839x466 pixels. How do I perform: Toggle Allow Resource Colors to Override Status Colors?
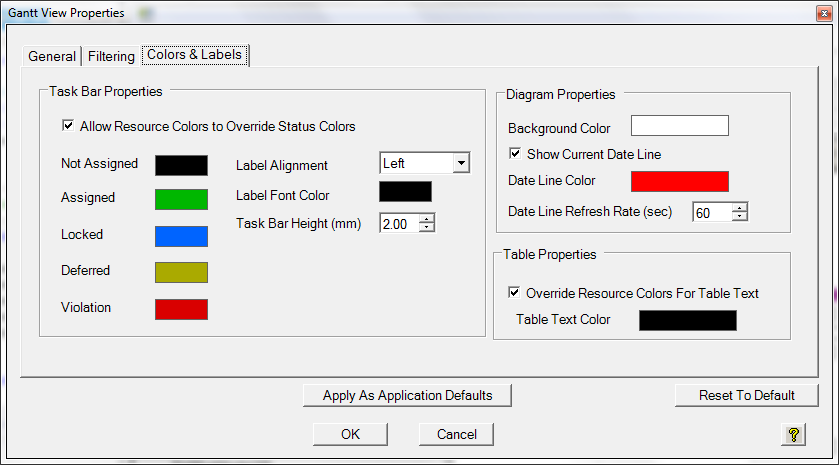[x=69, y=126]
